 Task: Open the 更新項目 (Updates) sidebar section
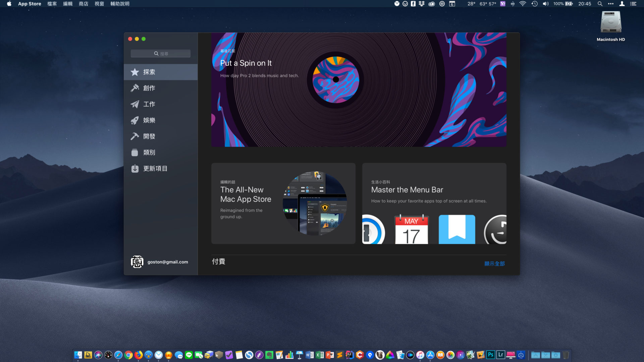click(161, 169)
